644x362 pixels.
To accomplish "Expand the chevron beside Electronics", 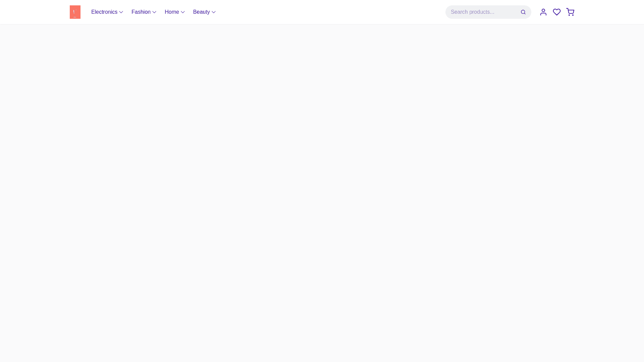I will coord(121,12).
